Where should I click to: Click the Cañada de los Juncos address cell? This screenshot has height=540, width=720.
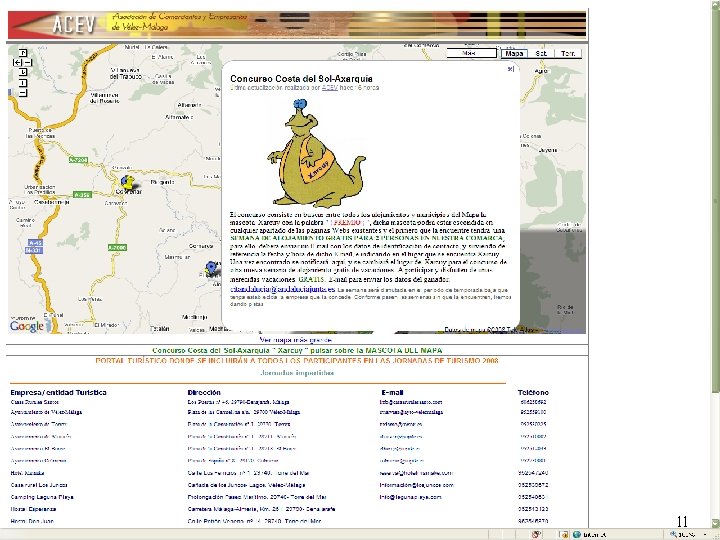click(x=246, y=485)
